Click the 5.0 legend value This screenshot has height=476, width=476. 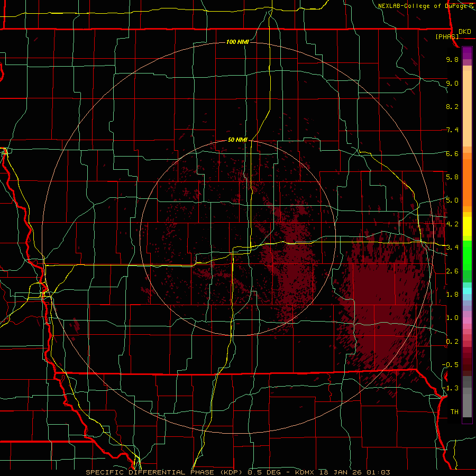pyautogui.click(x=452, y=200)
